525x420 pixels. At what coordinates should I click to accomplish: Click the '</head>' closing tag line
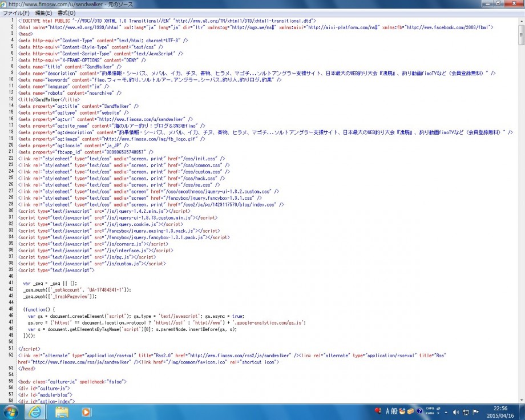26,369
